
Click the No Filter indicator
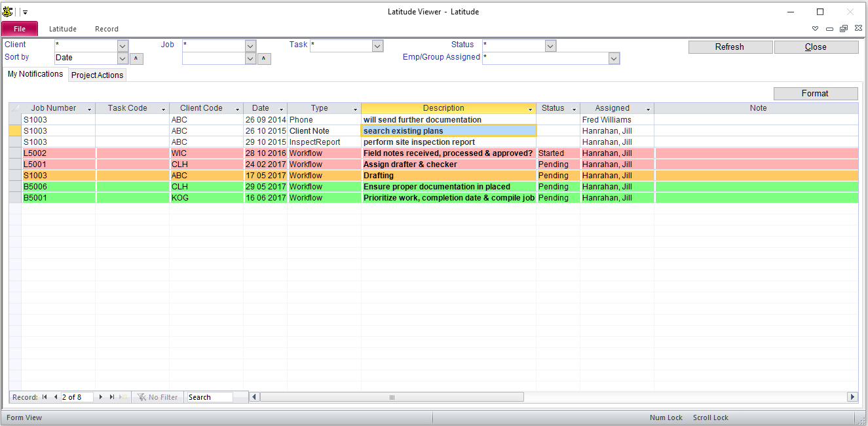click(157, 397)
